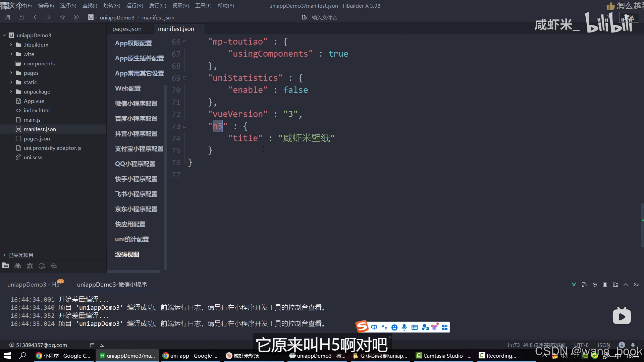Expand the .hbuilderx folder

(11, 45)
